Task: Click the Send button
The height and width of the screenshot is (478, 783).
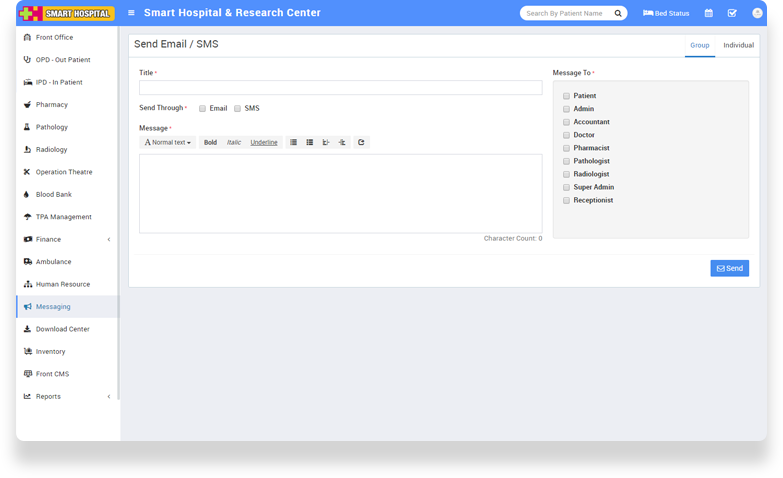Action: point(729,268)
